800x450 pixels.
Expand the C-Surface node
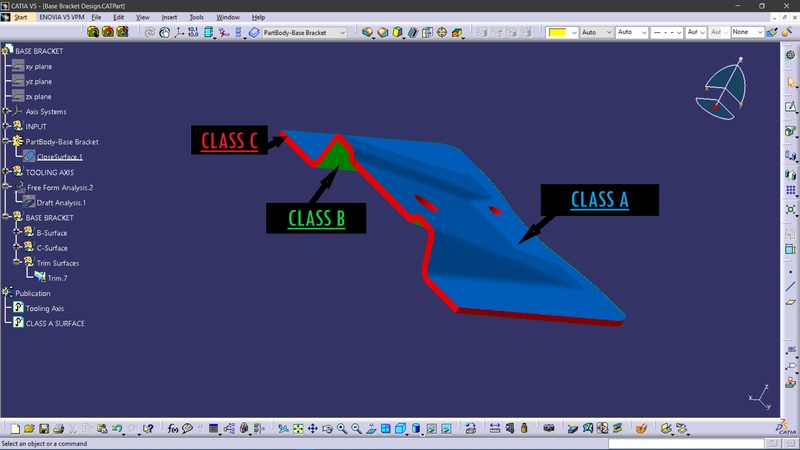click(x=16, y=247)
